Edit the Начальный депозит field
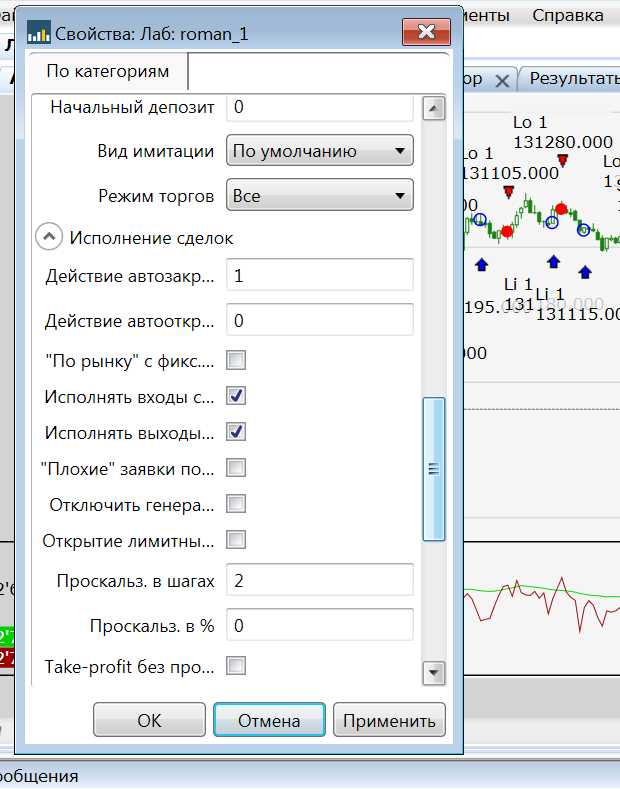Image resolution: width=620 pixels, height=789 pixels. 320,107
